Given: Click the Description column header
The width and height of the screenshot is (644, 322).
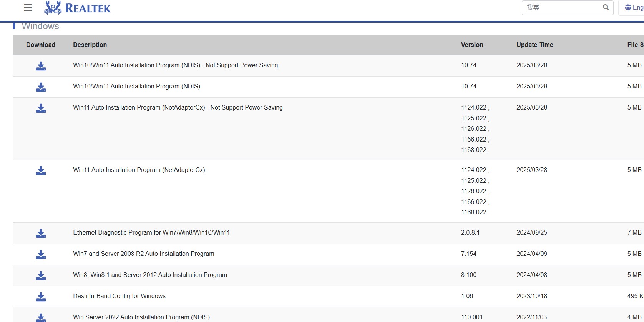Looking at the screenshot, I should [90, 45].
